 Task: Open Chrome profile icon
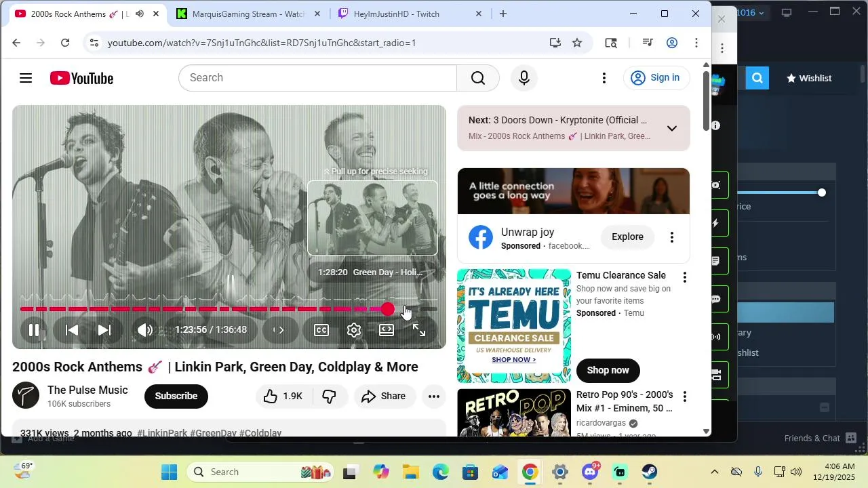[x=672, y=43]
